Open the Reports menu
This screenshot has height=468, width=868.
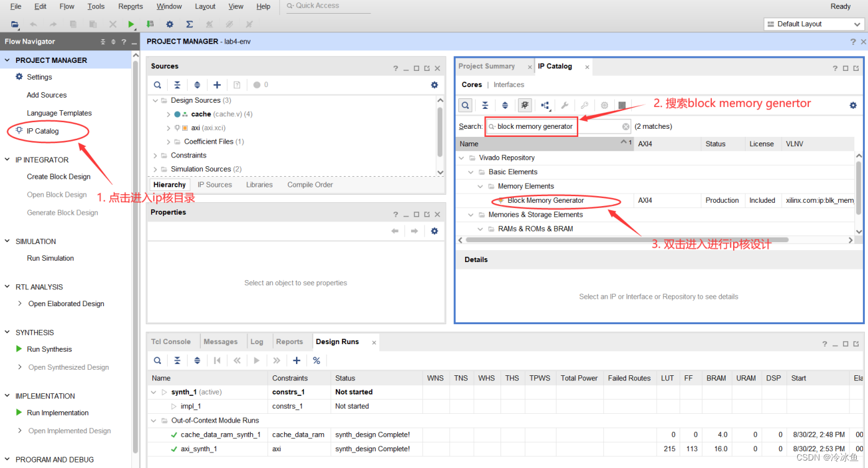tap(131, 6)
